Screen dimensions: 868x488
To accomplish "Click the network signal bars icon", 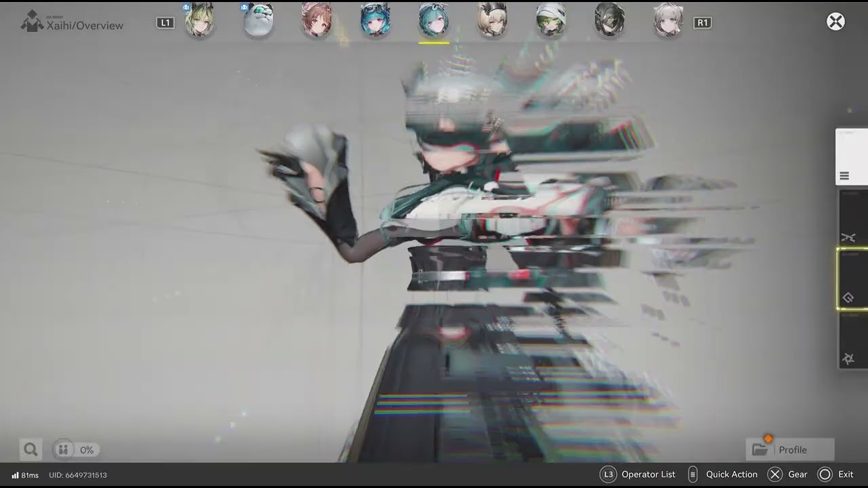I will click(15, 475).
